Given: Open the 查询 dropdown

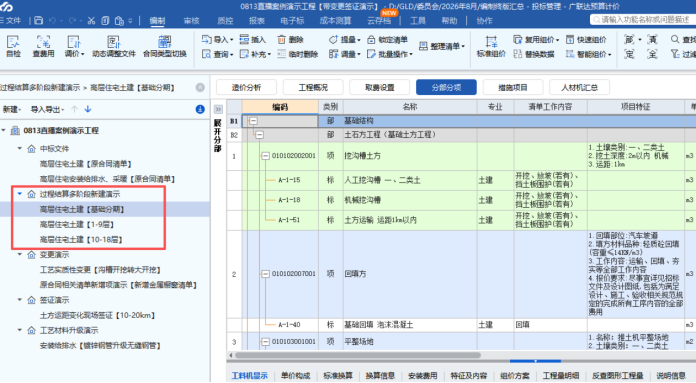Looking at the screenshot, I should 218,54.
